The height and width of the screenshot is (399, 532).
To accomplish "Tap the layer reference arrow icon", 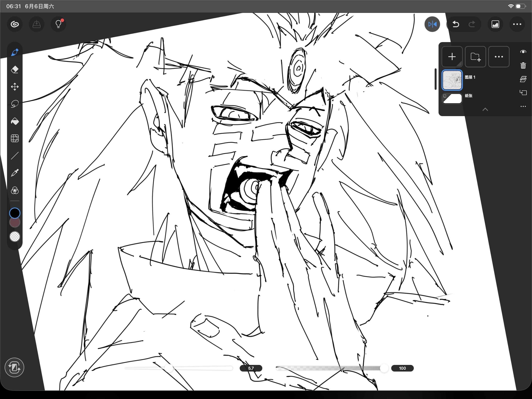I will click(x=523, y=93).
